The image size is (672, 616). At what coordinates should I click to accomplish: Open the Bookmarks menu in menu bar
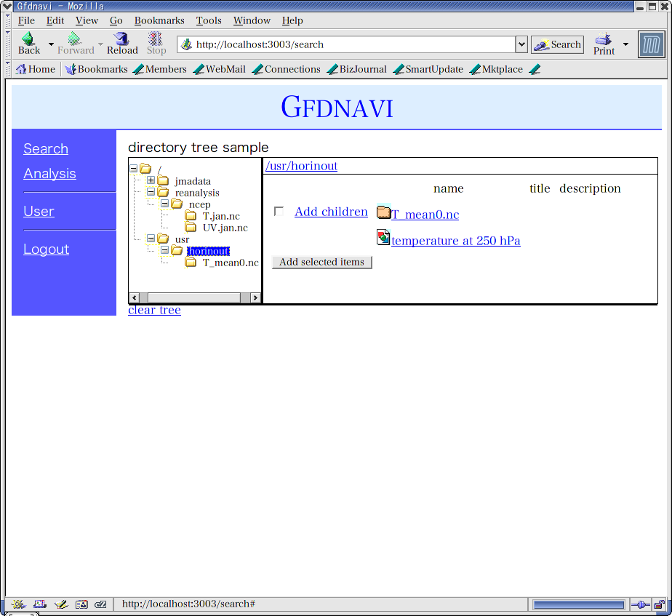[x=159, y=20]
